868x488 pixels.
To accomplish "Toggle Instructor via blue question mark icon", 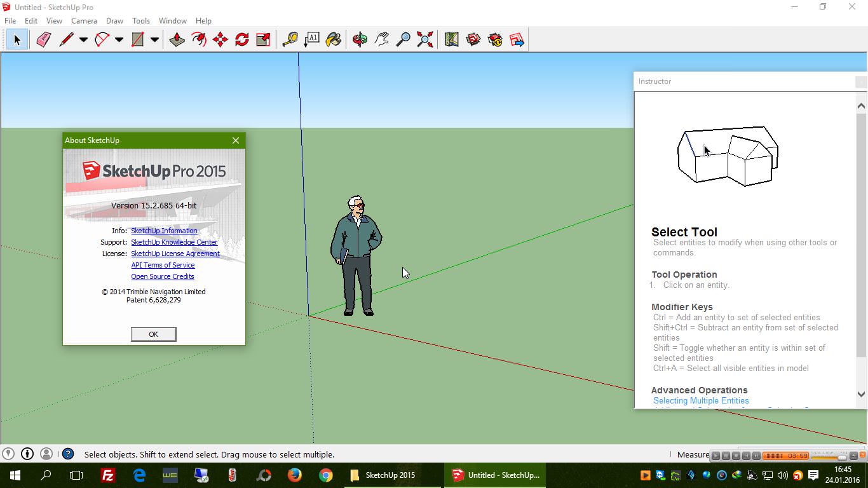I will coord(68,454).
